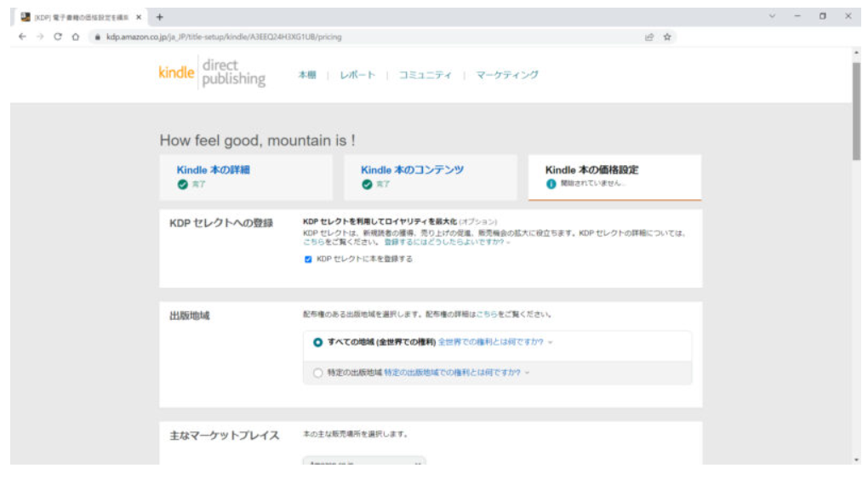Switch to Kindle 本のコンテンツ tab
Image resolution: width=868 pixels, height=491 pixels.
(413, 170)
